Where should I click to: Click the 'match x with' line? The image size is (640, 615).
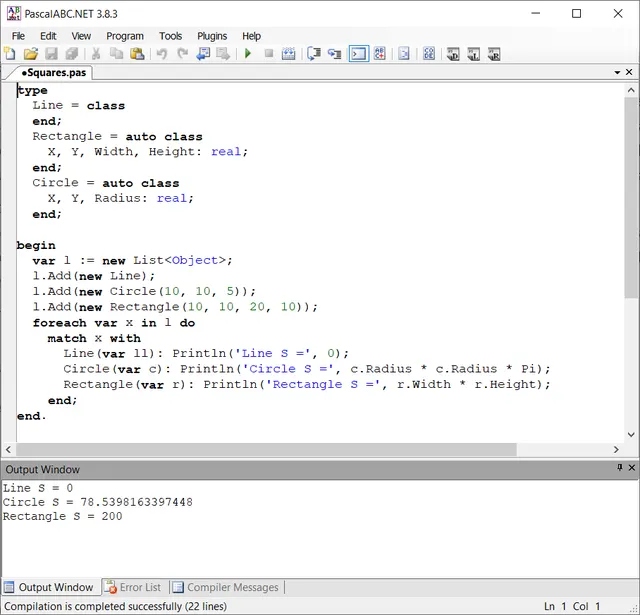pyautogui.click(x=94, y=338)
